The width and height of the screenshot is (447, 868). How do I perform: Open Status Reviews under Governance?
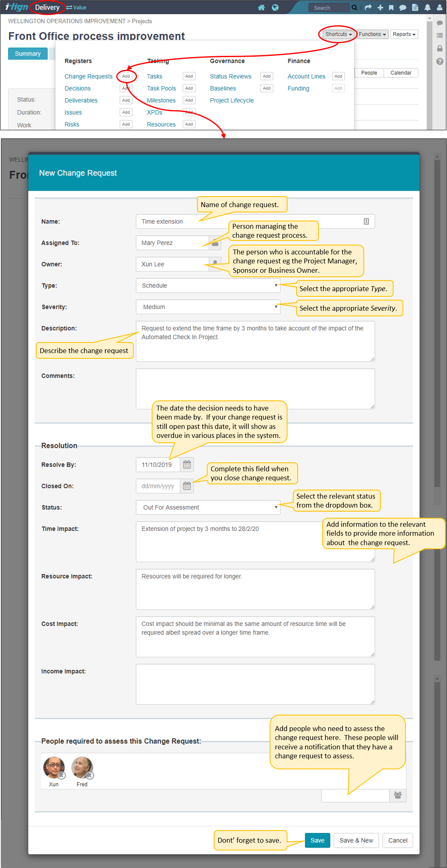point(231,76)
